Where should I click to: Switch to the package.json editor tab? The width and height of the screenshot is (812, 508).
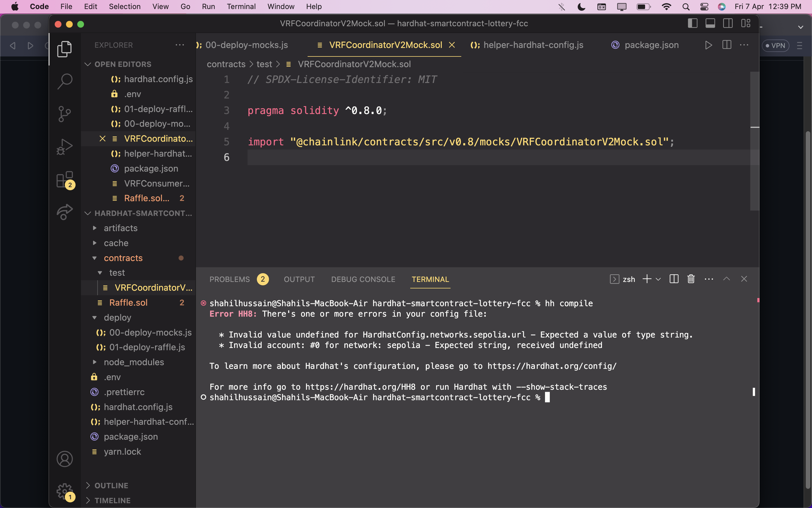click(645, 45)
